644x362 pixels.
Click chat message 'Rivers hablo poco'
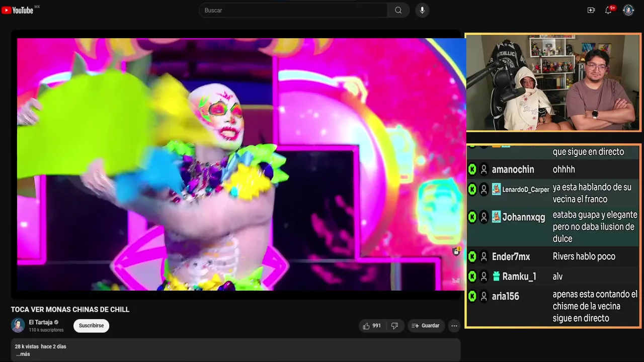584,256
